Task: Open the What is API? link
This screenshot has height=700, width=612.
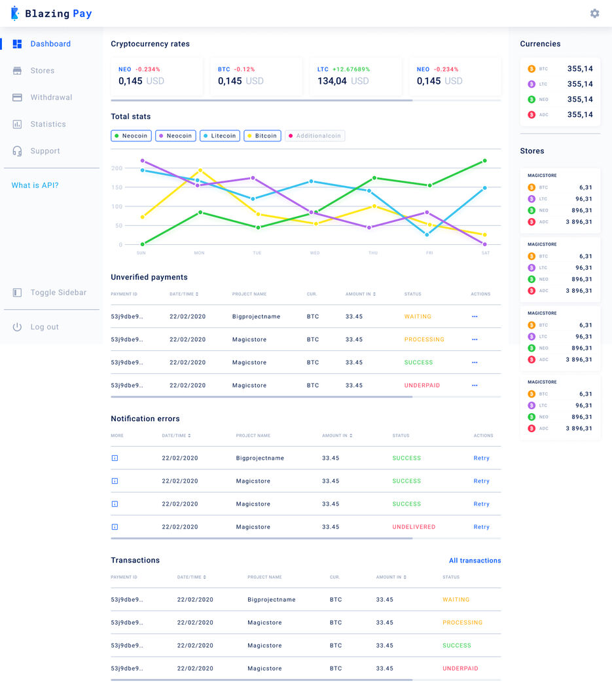Action: click(35, 185)
